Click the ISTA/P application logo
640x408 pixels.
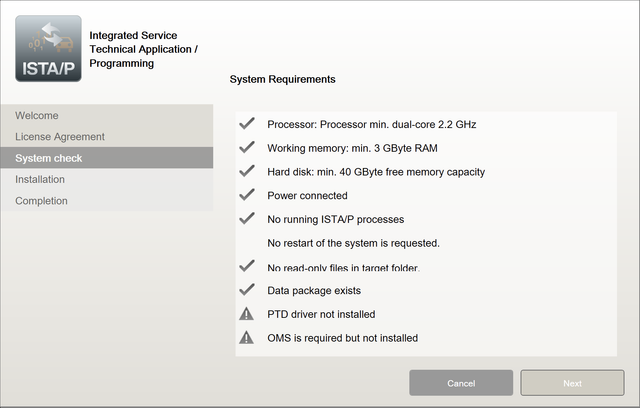pyautogui.click(x=49, y=48)
